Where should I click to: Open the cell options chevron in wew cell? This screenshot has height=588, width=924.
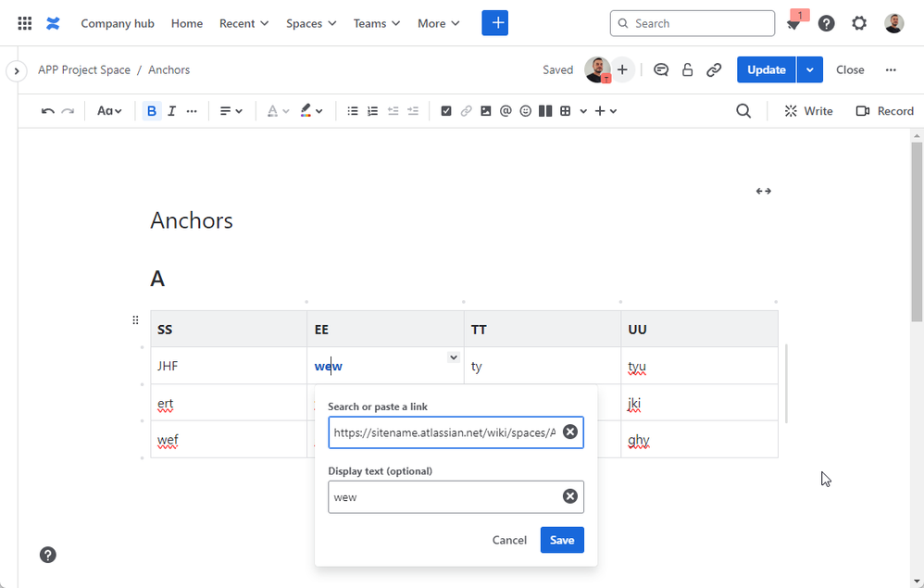tap(453, 357)
